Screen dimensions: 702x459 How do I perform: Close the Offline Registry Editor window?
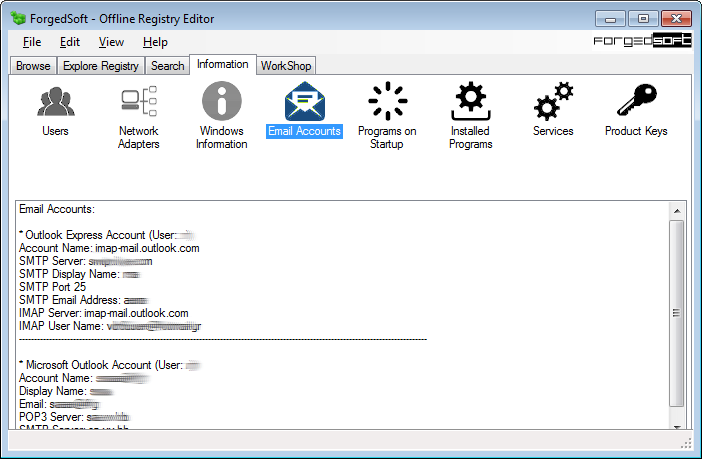pos(676,19)
